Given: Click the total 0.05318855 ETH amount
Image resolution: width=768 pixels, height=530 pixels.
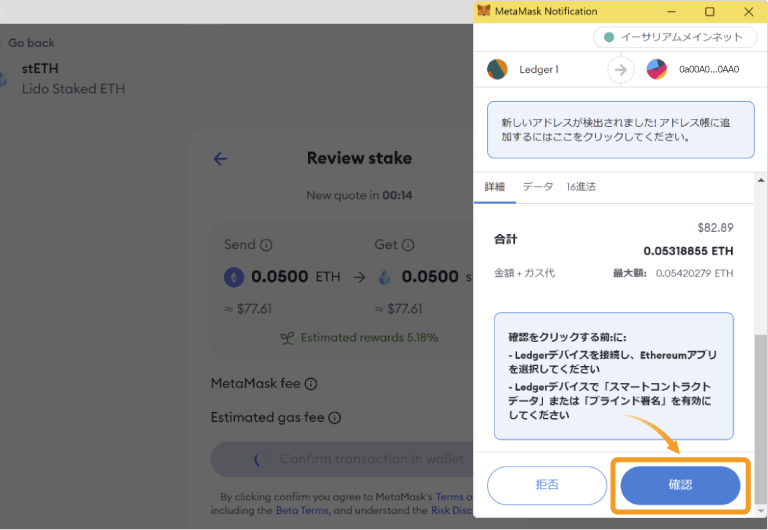Looking at the screenshot, I should (688, 251).
